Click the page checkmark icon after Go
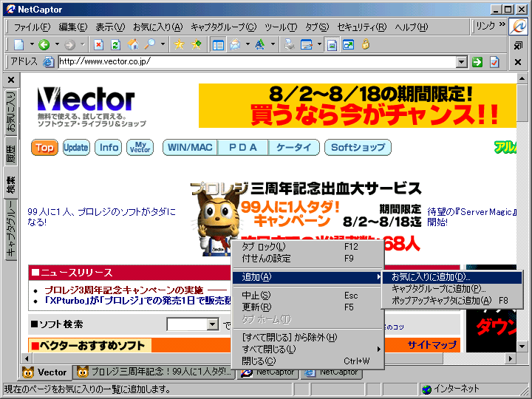 coord(494,62)
